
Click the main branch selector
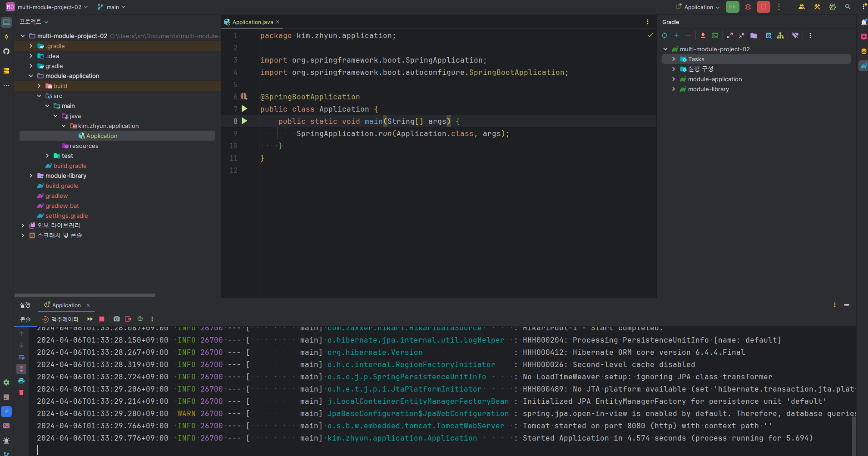point(111,7)
